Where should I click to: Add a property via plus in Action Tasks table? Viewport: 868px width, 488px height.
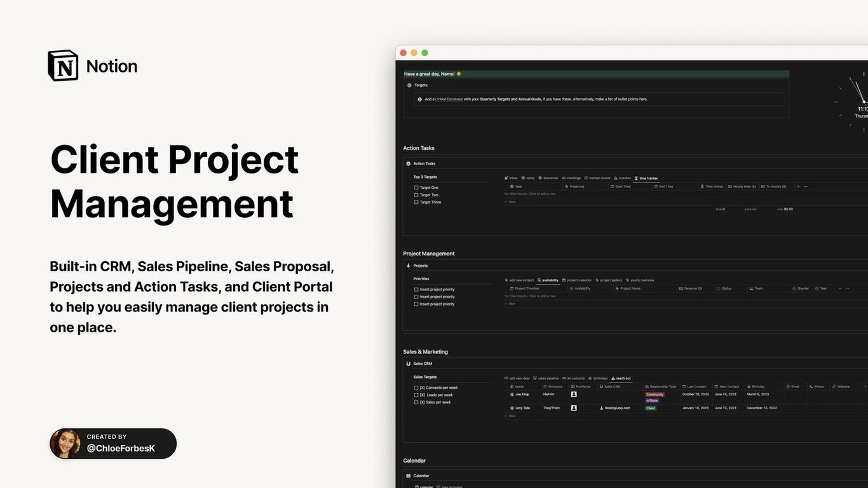[798, 186]
